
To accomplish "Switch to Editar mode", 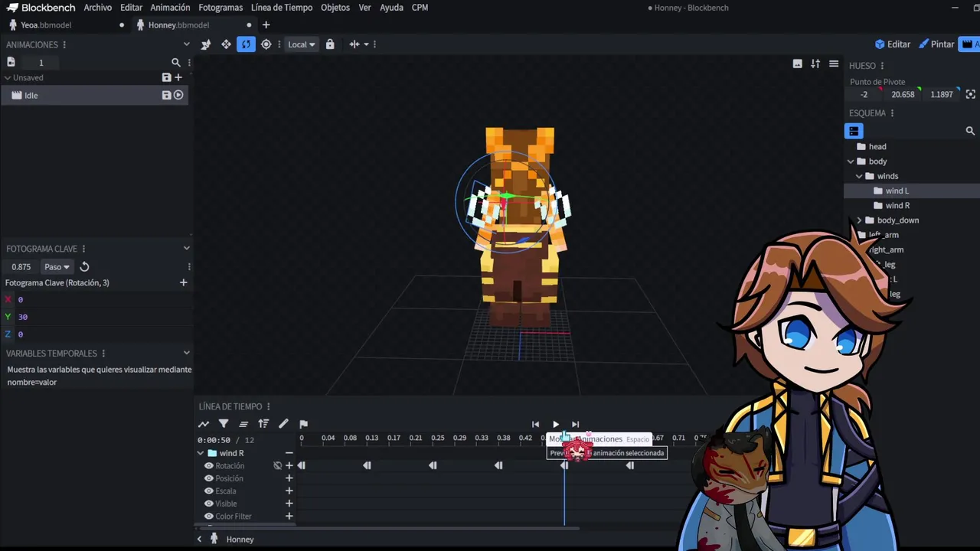I will [893, 44].
